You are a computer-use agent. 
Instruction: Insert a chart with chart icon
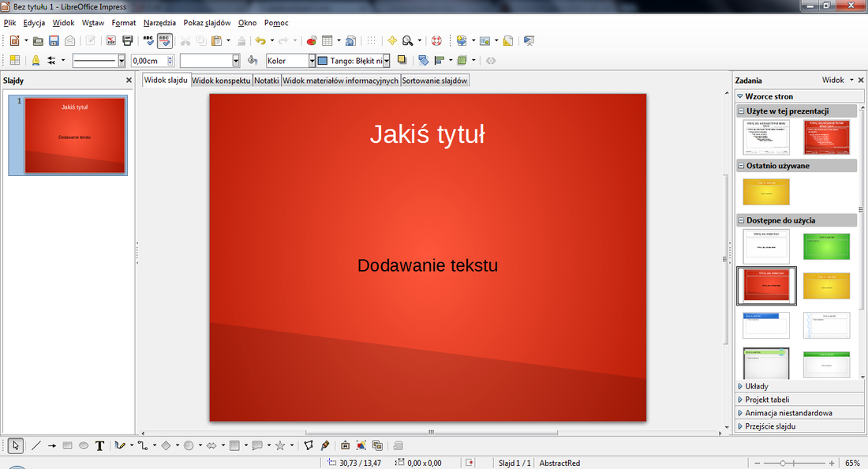coord(312,40)
